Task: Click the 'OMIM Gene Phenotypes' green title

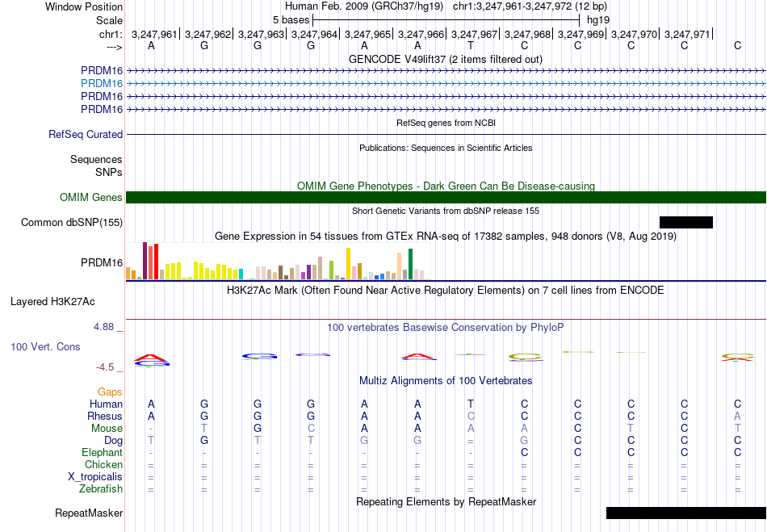Action: coord(446,186)
